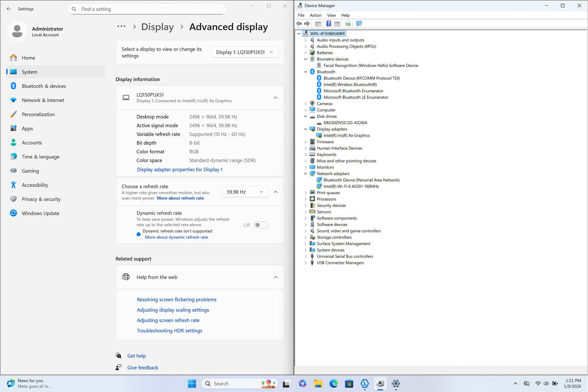The width and height of the screenshot is (588, 392).
Task: Open File Explorer from the taskbar
Action: coord(318,384)
